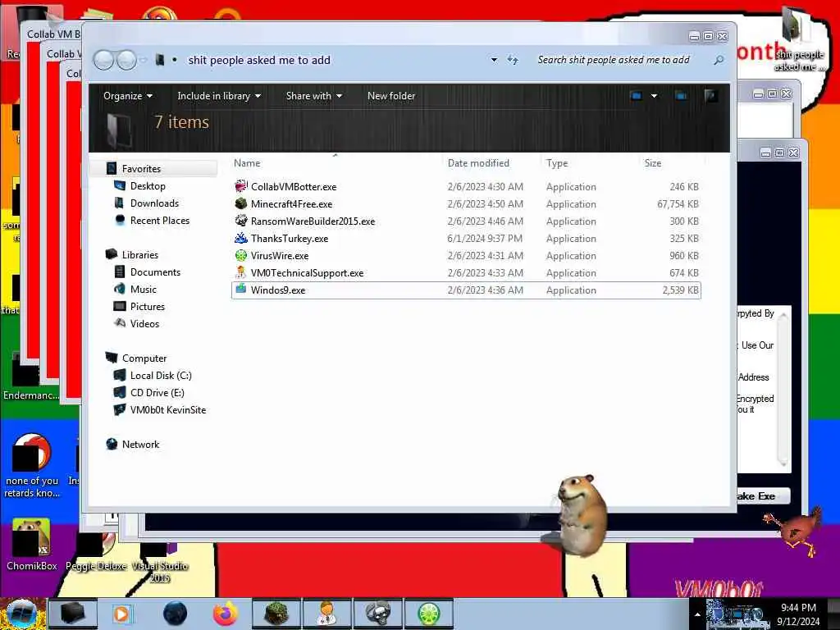The width and height of the screenshot is (840, 630).
Task: Open the Start menu orb
Action: pos(21,614)
